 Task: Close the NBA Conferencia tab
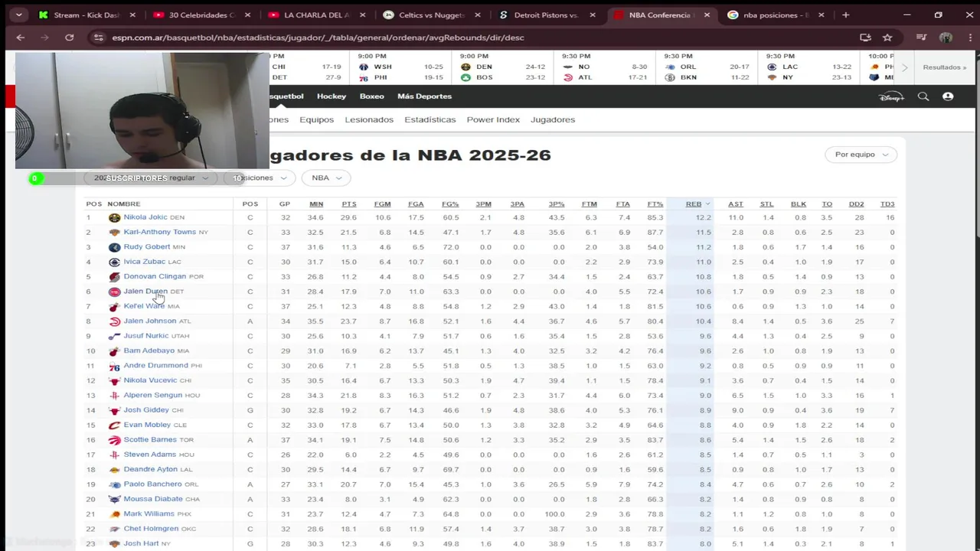click(707, 15)
